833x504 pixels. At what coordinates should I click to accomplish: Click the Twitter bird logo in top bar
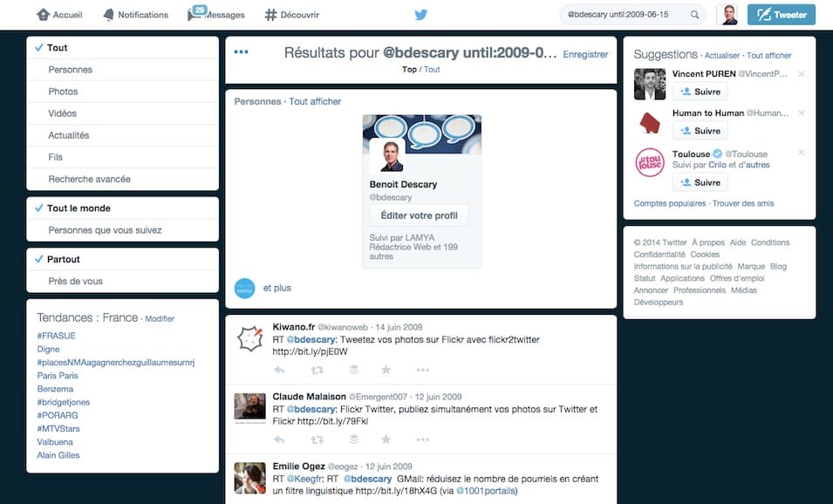[x=420, y=15]
